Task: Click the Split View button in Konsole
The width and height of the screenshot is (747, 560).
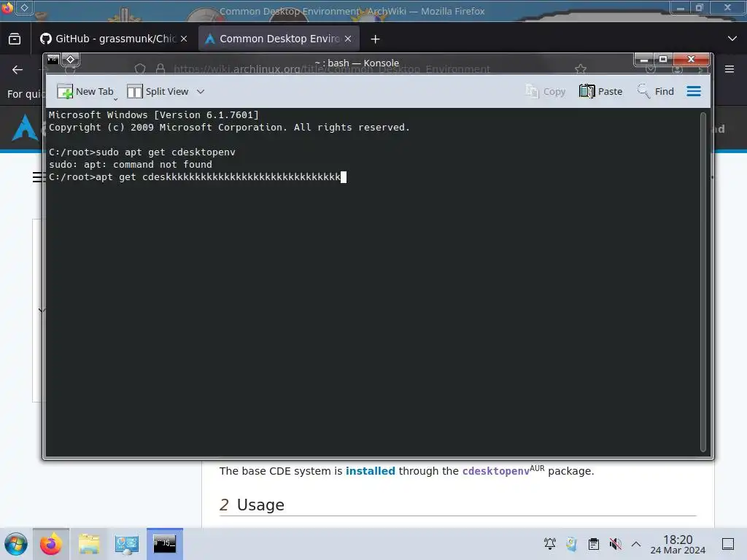Action: (158, 91)
